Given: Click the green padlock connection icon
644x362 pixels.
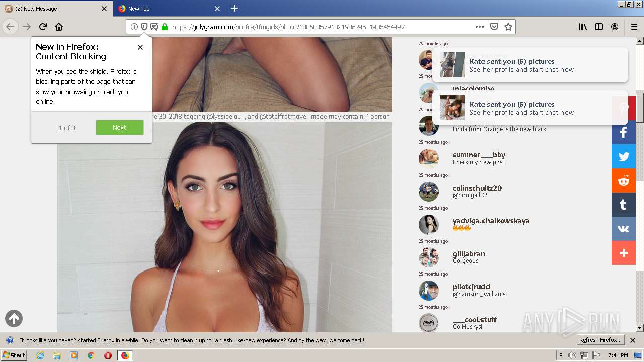Looking at the screenshot, I should (164, 27).
